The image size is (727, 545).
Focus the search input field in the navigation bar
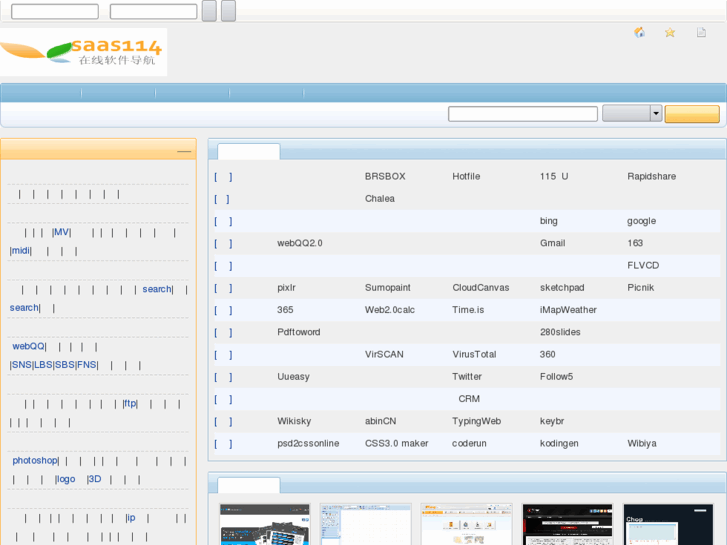522,114
